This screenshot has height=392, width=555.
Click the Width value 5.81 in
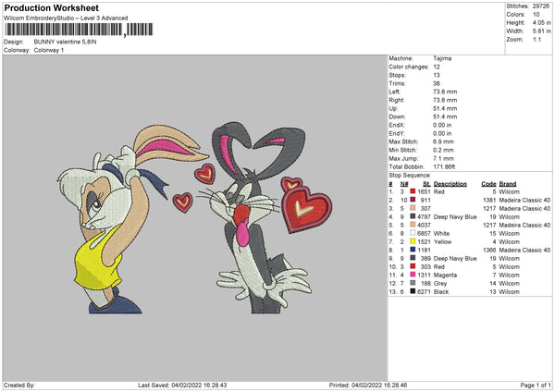click(541, 31)
